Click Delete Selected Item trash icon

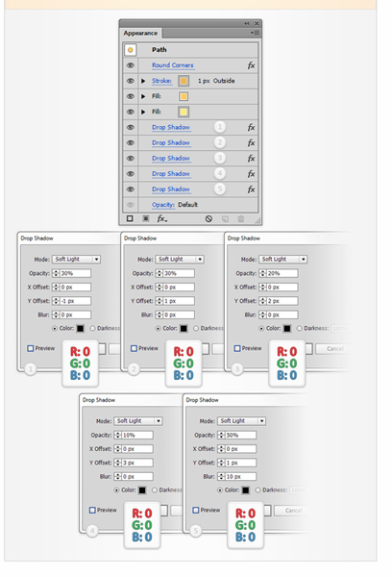click(241, 219)
